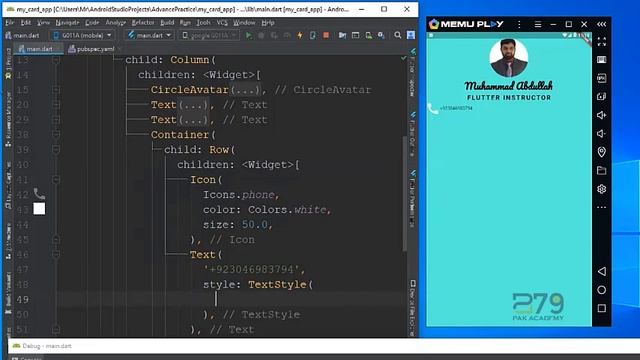Open the G011A (mobile) device dropdown
The image size is (640, 360).
(x=82, y=36)
